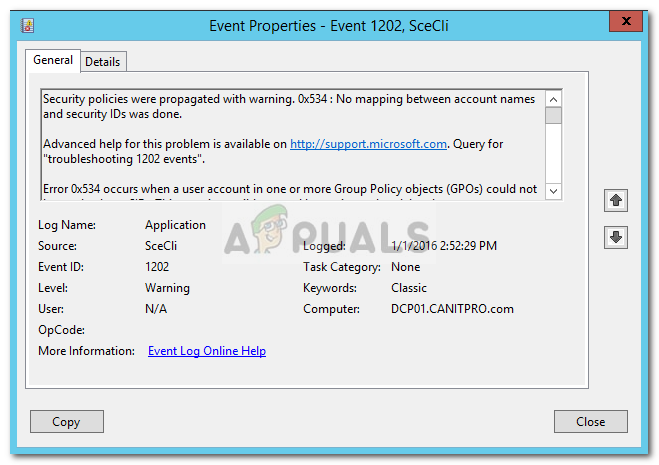The image size is (659, 465).
Task: Open the support.microsoft.com link
Action: (368, 144)
